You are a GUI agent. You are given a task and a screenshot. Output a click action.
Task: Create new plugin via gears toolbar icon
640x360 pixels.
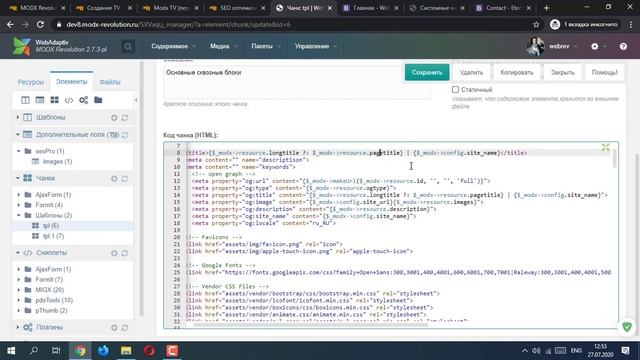click(84, 100)
